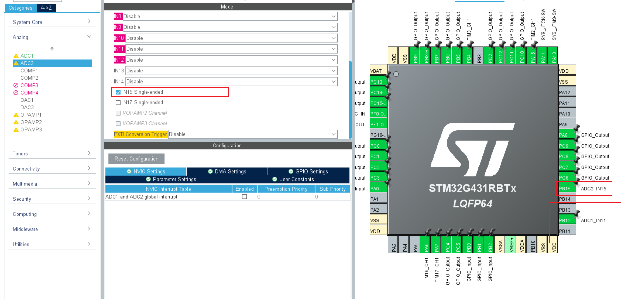Open the IN14 mode dropdown
Viewport: 644px width, 299px height.
click(232, 82)
